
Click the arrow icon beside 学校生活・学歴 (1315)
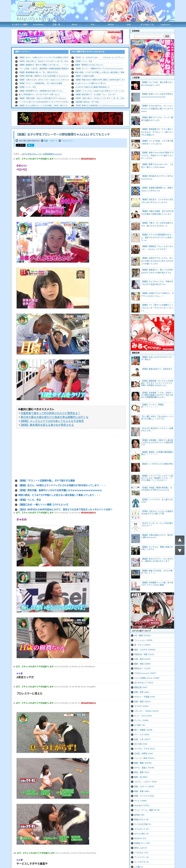click(x=132, y=654)
